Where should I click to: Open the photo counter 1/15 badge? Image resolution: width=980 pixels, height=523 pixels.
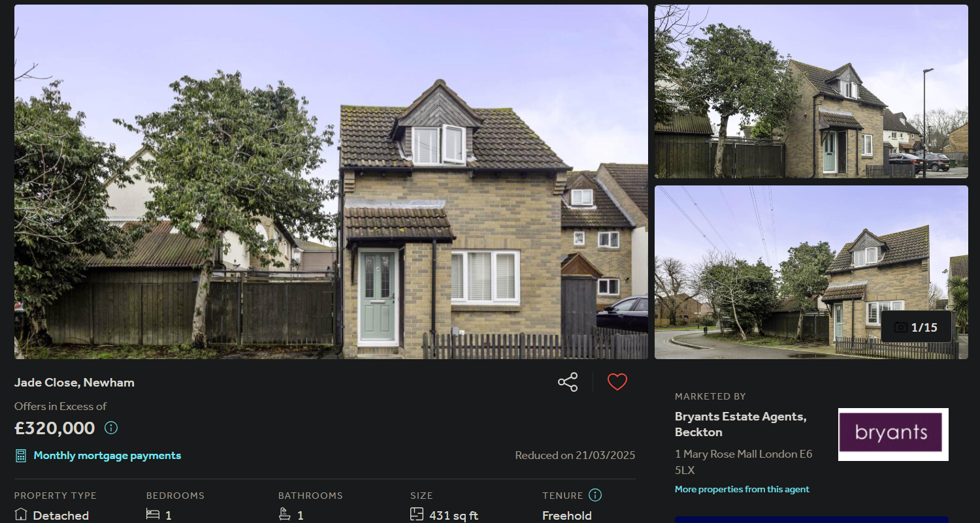[916, 327]
